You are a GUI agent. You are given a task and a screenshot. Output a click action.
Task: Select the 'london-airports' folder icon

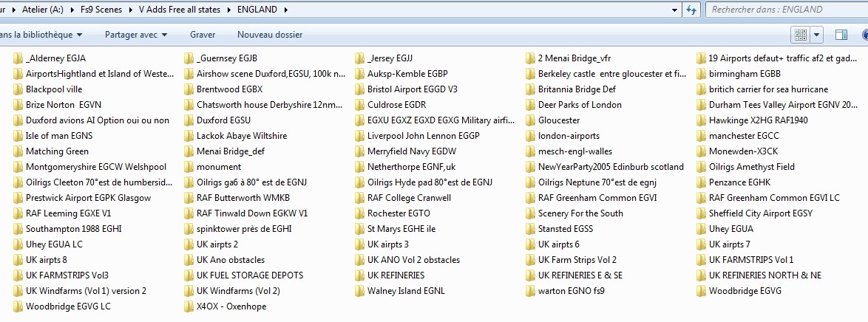[x=530, y=136]
